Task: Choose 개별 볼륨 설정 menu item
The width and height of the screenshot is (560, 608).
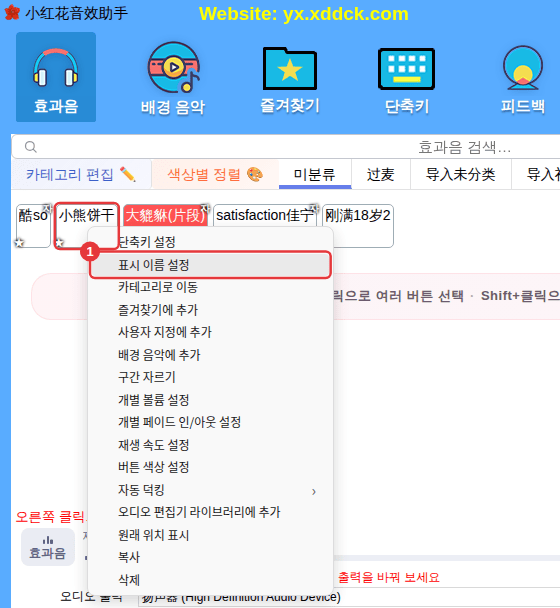Action: pos(210,400)
